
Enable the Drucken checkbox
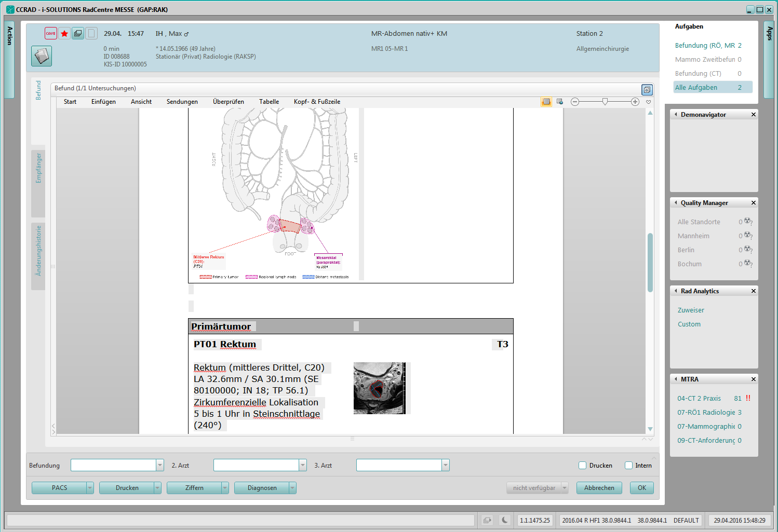point(583,466)
